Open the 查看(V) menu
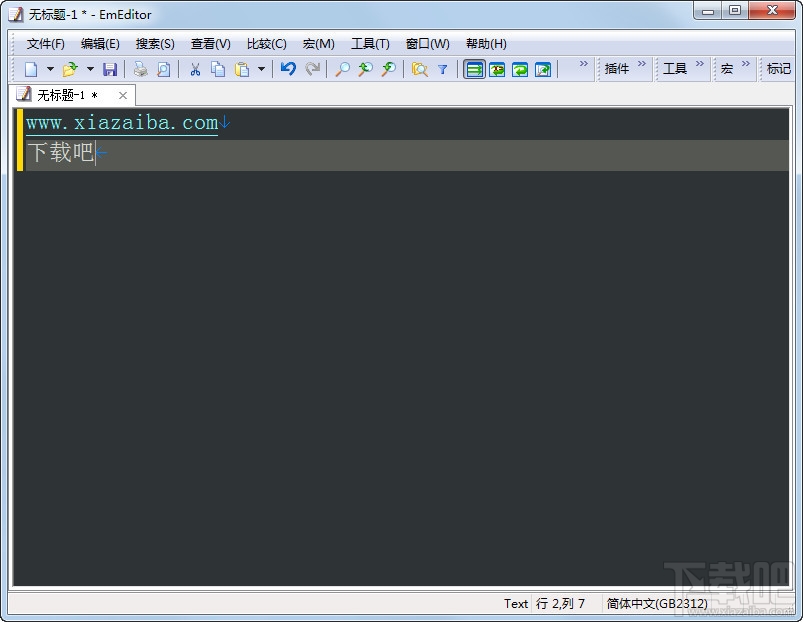The height and width of the screenshot is (622, 803). click(210, 44)
